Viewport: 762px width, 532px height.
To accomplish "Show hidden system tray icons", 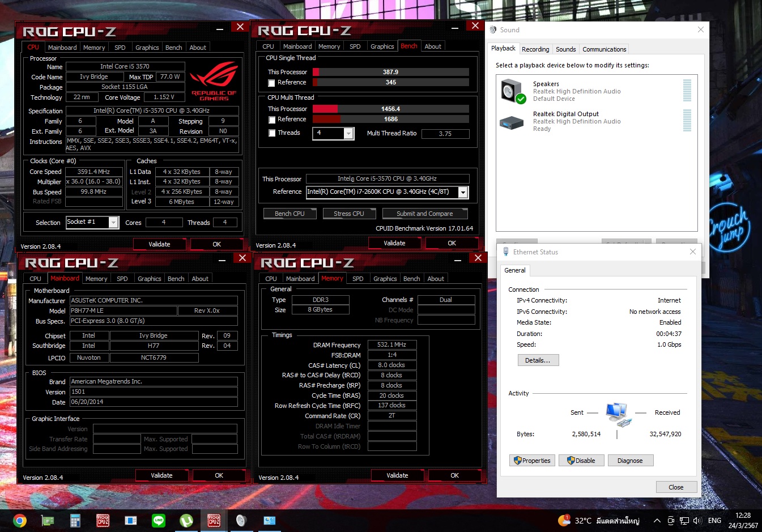I will tap(657, 521).
